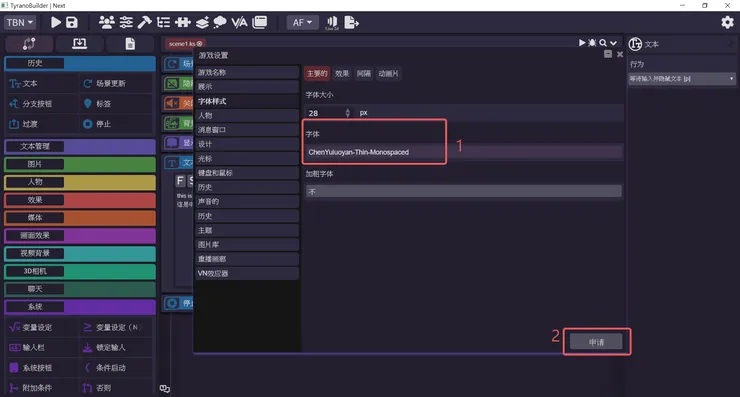Collapse the 系统 category
This screenshot has width=740, height=397.
click(80, 307)
